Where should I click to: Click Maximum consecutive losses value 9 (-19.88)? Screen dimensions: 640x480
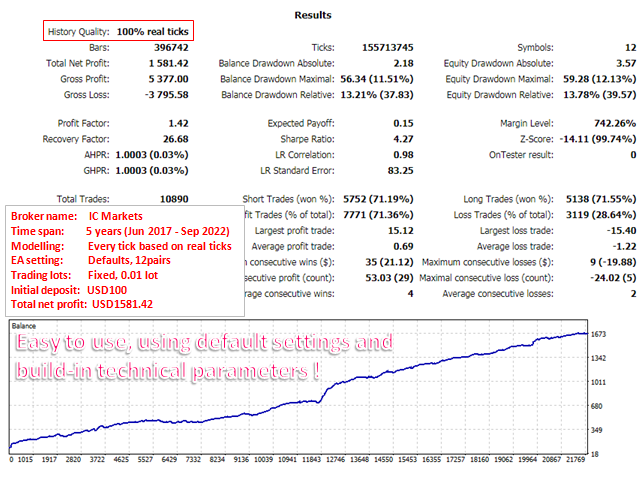pyautogui.click(x=613, y=262)
